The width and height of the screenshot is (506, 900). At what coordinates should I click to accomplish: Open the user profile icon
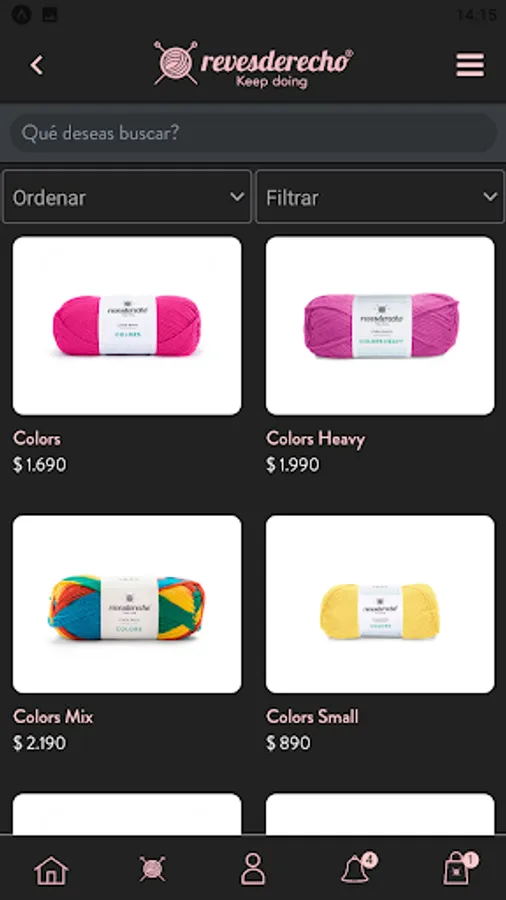pyautogui.click(x=253, y=869)
